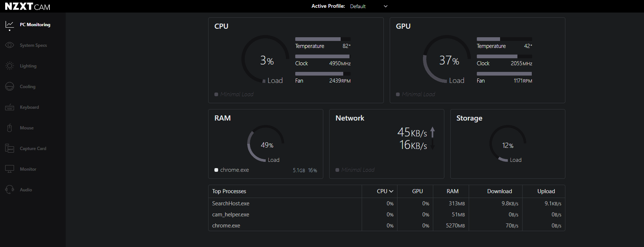Select the Lighting sun icon
Image resolution: width=644 pixels, height=247 pixels.
10,66
